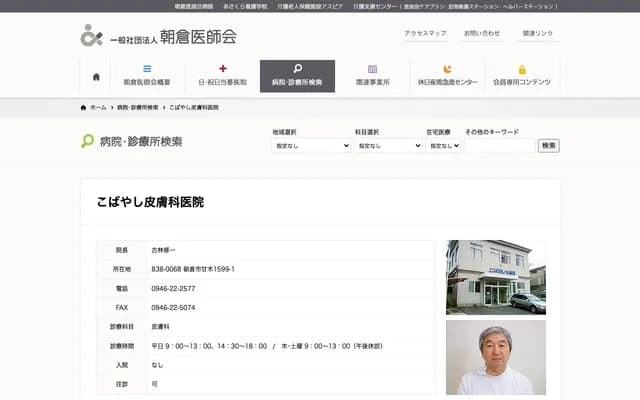This screenshot has width=640, height=400.
Task: Open 休日夜間急患センター menu item
Action: click(x=447, y=76)
